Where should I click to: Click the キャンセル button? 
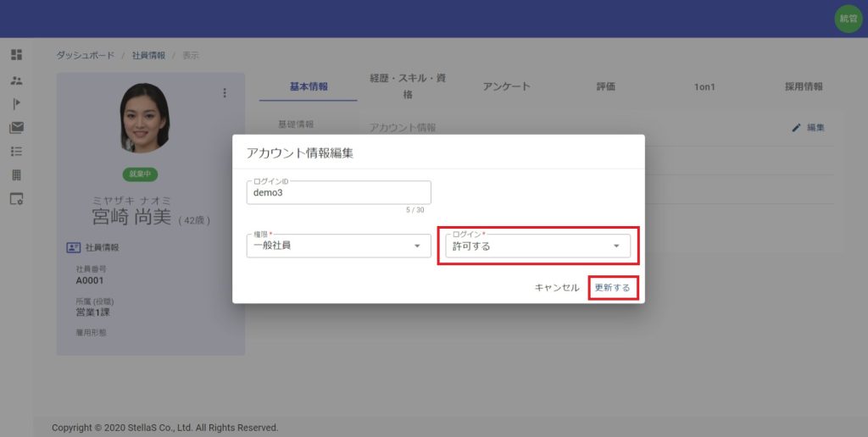coord(557,288)
